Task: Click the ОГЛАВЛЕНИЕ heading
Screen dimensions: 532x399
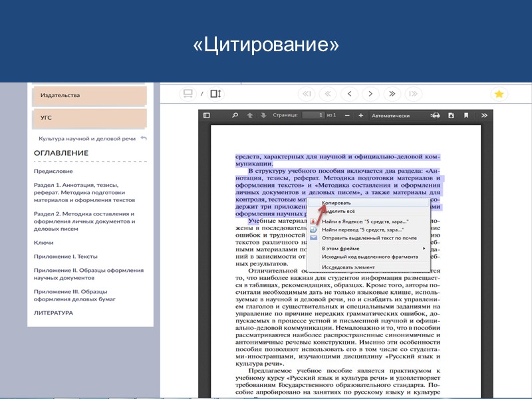Action: click(x=61, y=153)
